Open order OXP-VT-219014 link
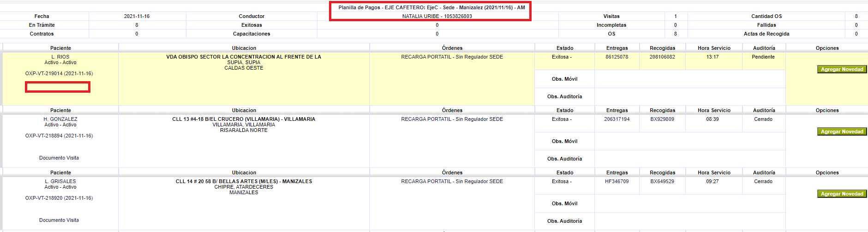868x232 pixels. 59,73
